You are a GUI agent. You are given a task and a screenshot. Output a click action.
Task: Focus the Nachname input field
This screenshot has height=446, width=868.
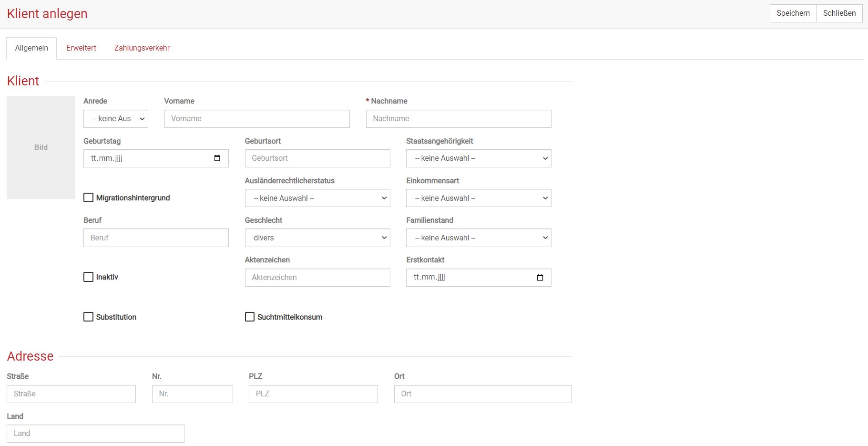coord(458,119)
